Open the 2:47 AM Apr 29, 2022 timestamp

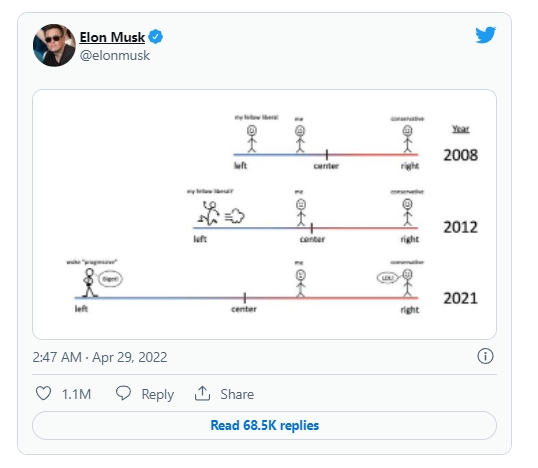100,357
